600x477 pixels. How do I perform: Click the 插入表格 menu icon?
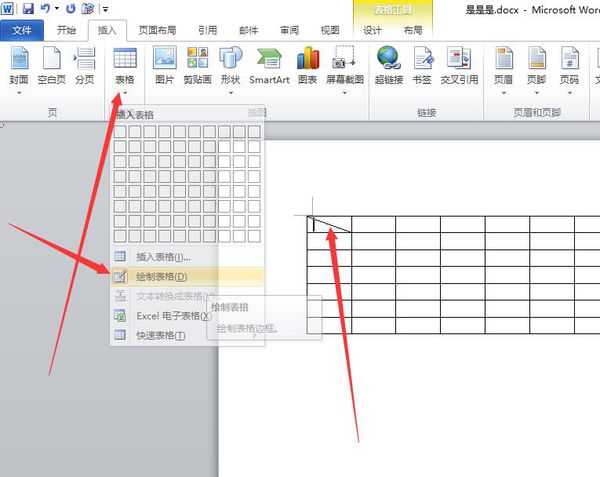click(x=120, y=257)
